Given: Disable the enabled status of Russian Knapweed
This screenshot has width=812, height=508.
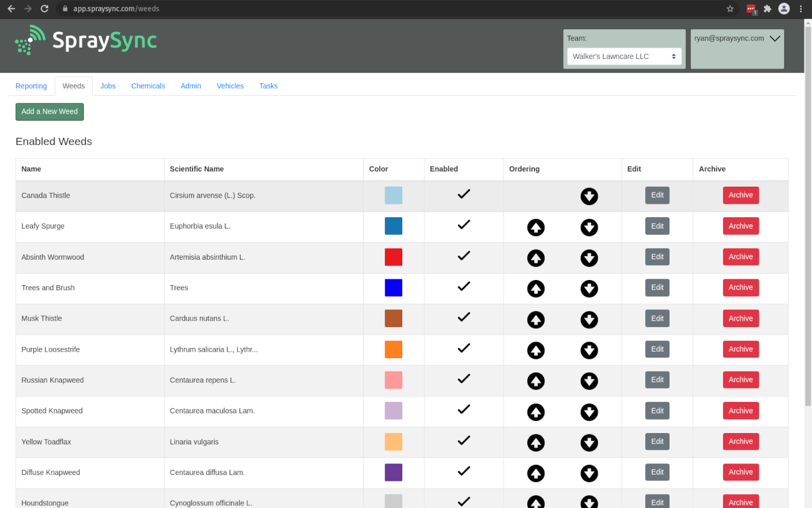Looking at the screenshot, I should (464, 378).
